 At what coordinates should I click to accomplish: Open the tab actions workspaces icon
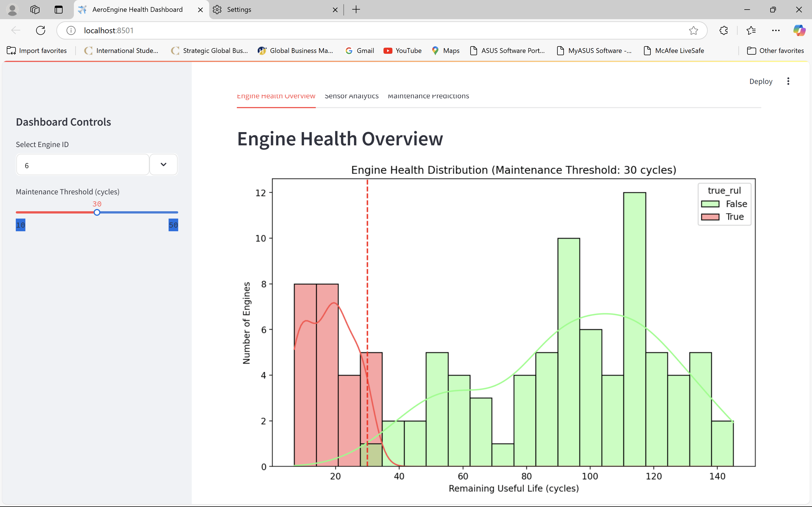click(x=35, y=9)
